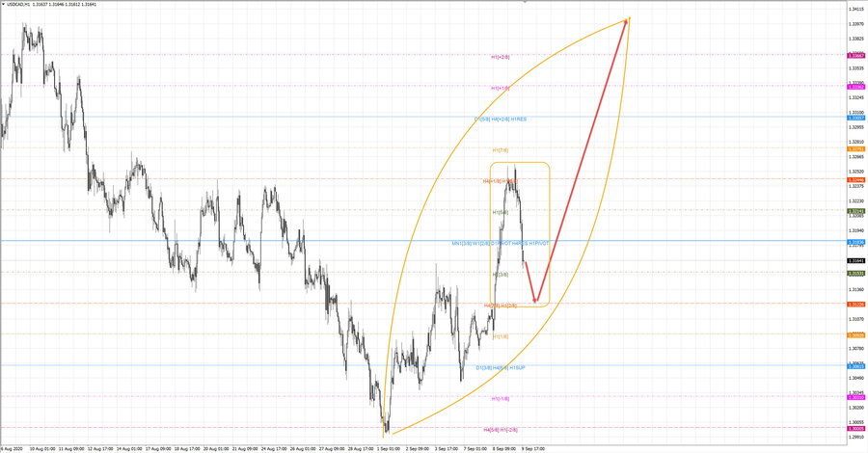868x453 pixels.
Task: Click the 1.32955 price scale value
Action: (857, 127)
